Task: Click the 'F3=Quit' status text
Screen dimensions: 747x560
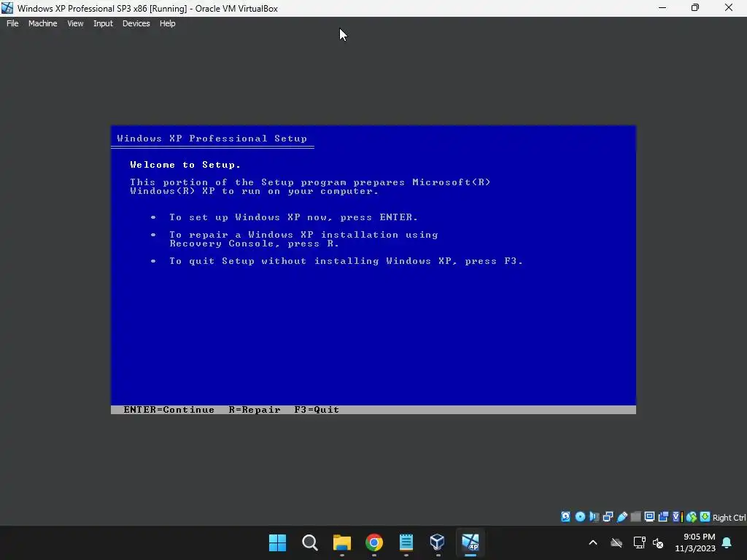Action: [317, 410]
